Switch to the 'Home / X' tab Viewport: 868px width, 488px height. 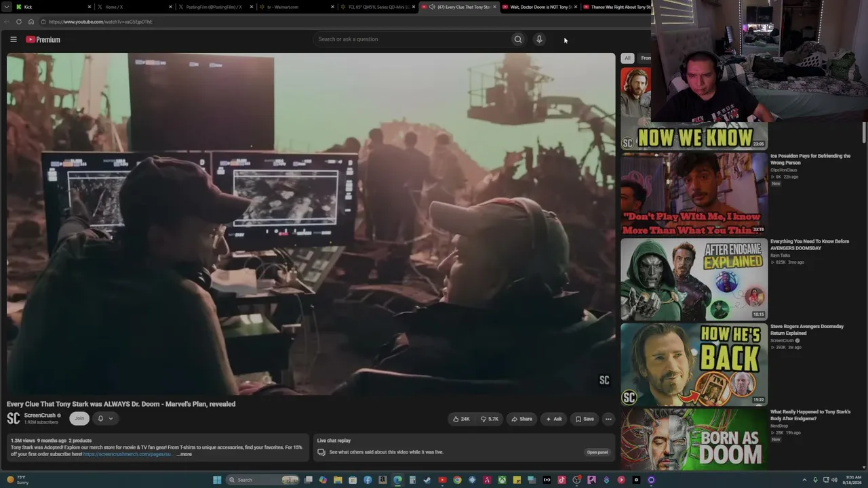134,7
